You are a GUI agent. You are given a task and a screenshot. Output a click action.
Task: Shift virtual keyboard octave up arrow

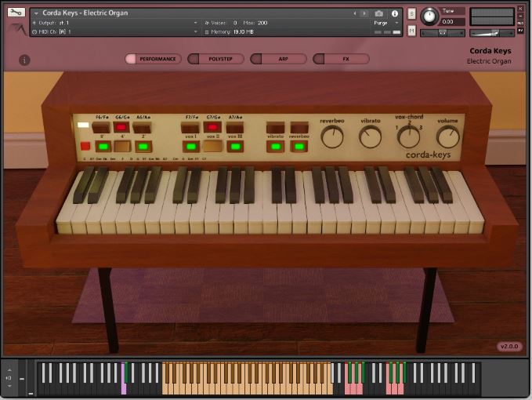(x=9, y=370)
